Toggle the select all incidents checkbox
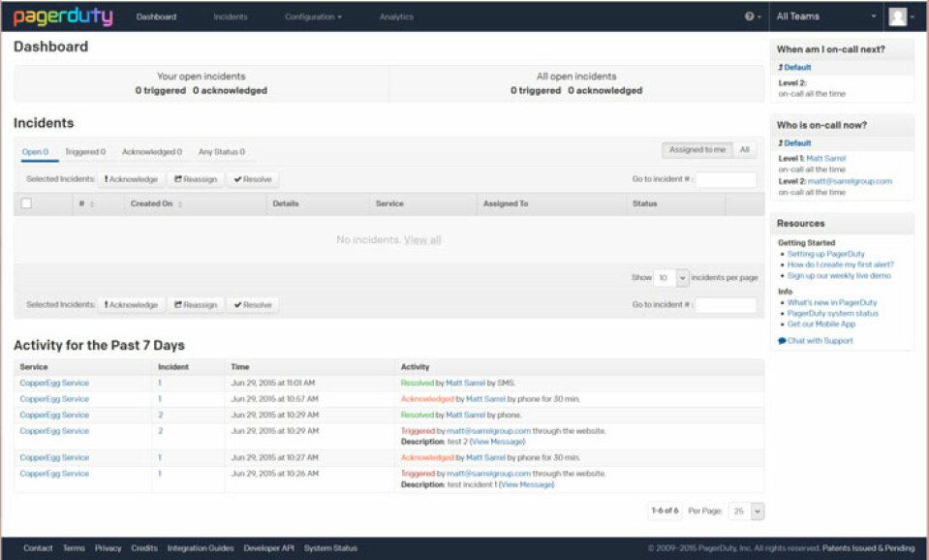This screenshot has height=560, width=929. pos(26,203)
